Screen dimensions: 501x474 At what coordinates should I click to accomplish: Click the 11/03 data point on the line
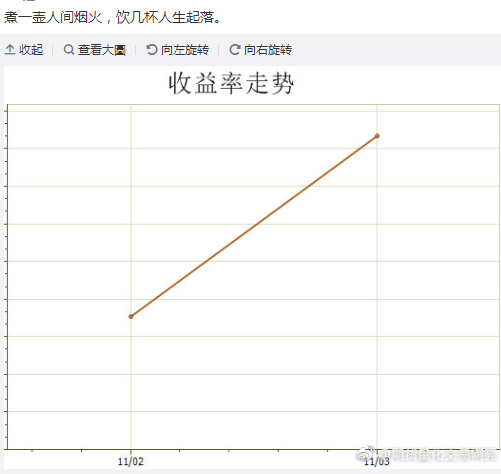[377, 136]
